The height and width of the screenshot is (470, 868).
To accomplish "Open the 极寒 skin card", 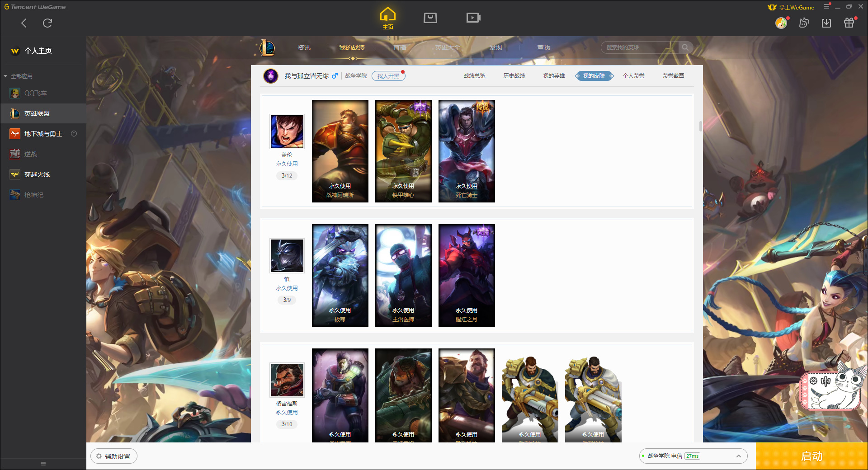I will point(340,275).
